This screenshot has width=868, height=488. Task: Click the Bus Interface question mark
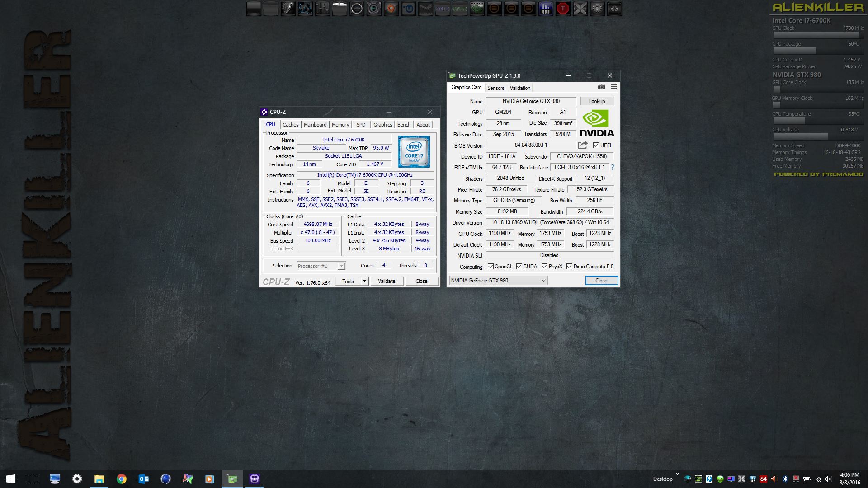613,167
